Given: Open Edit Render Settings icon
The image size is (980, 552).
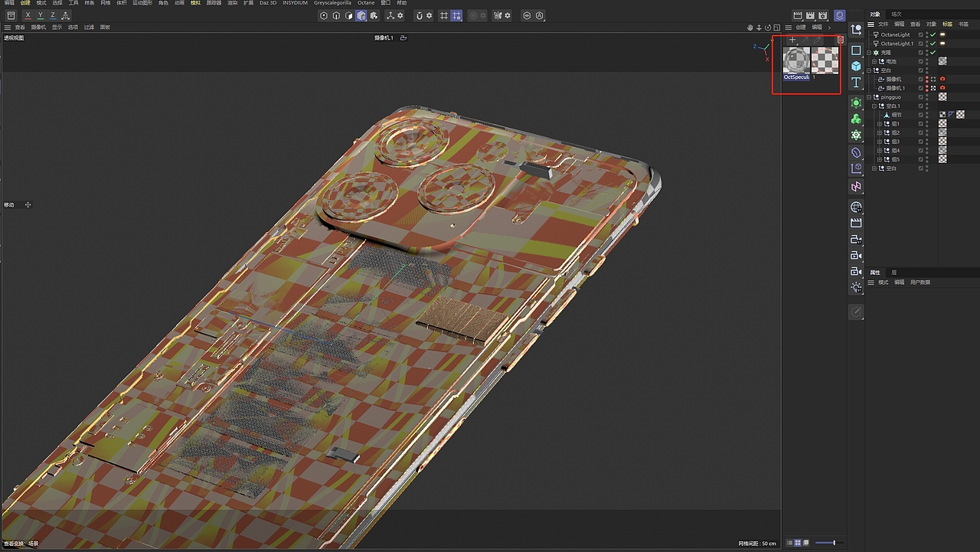Looking at the screenshot, I should tap(822, 15).
